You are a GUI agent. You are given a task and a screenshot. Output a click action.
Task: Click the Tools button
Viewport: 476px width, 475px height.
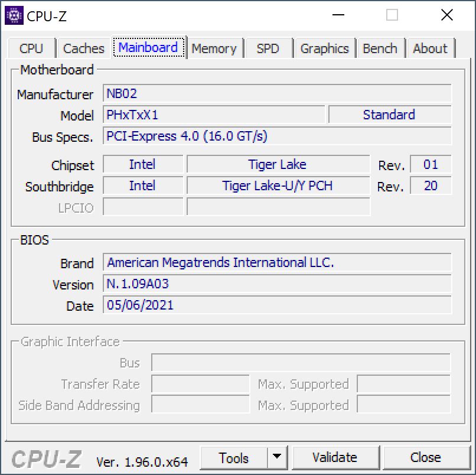(x=234, y=458)
